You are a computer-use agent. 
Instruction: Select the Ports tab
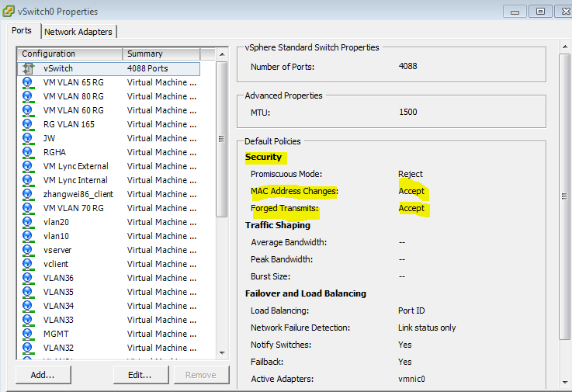[22, 30]
